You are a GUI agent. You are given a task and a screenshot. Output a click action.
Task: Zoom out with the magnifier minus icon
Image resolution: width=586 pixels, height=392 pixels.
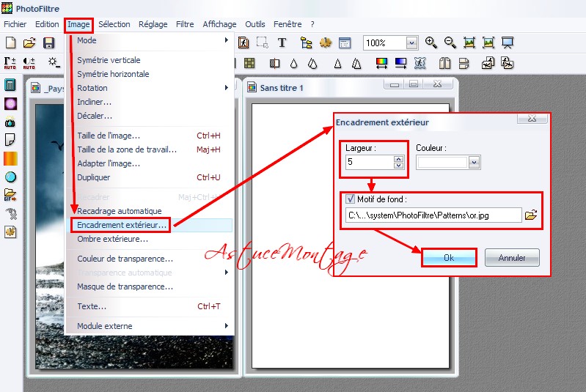point(450,42)
